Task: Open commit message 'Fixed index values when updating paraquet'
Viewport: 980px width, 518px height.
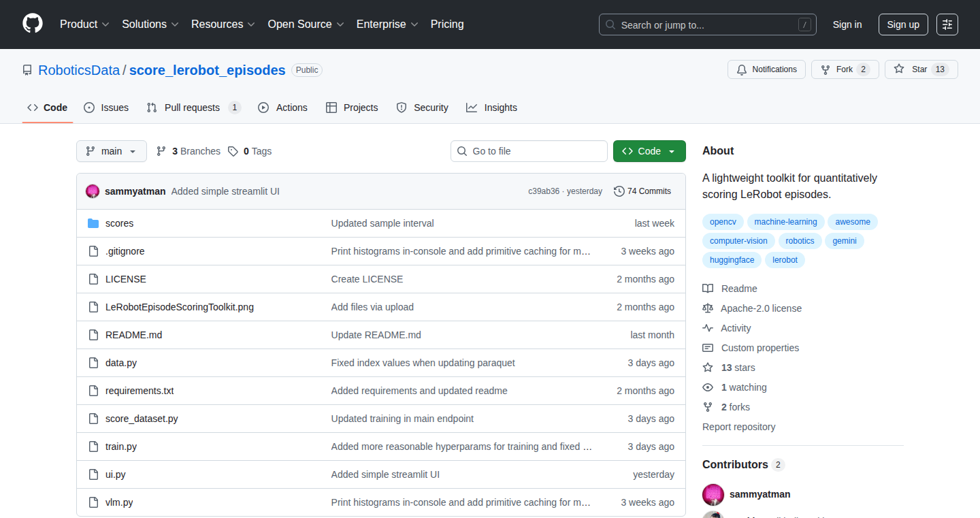Action: [423, 363]
